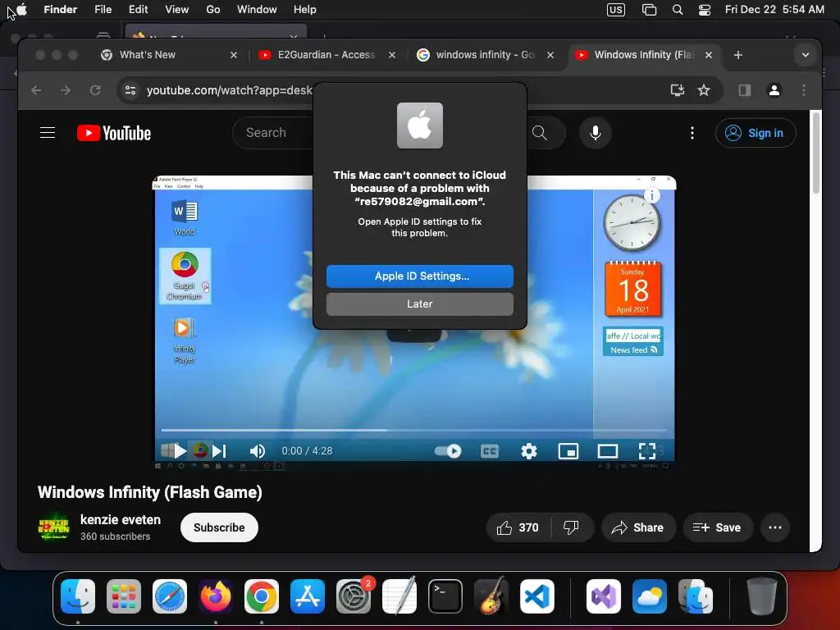840x630 pixels.
Task: Open the Apple menu
Action: coord(22,9)
